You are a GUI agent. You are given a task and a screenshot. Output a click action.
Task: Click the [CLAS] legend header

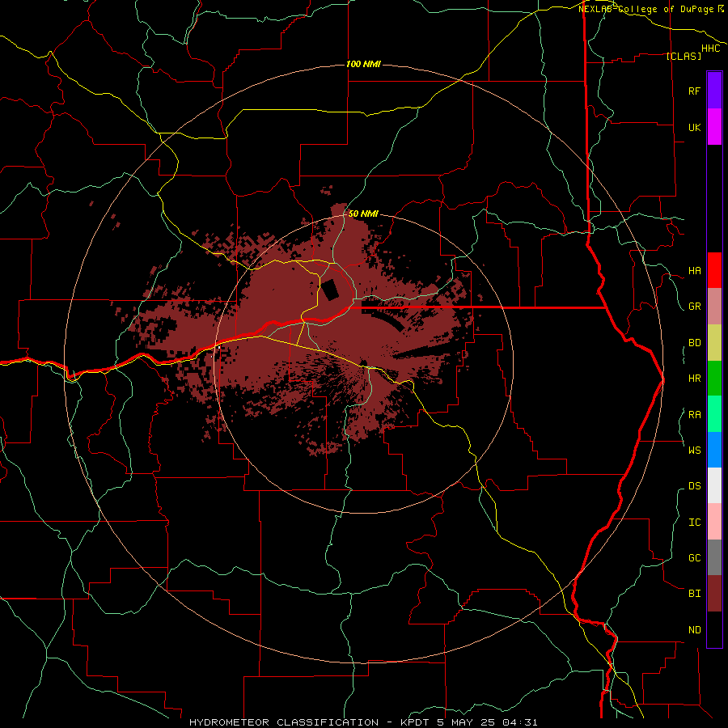click(684, 56)
